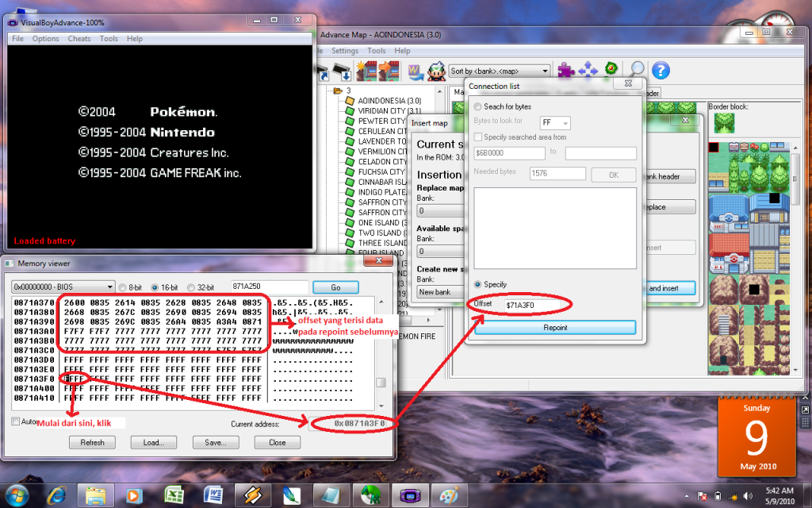The height and width of the screenshot is (508, 812).
Task: Open Windows Media Player from taskbar
Action: [x=133, y=495]
